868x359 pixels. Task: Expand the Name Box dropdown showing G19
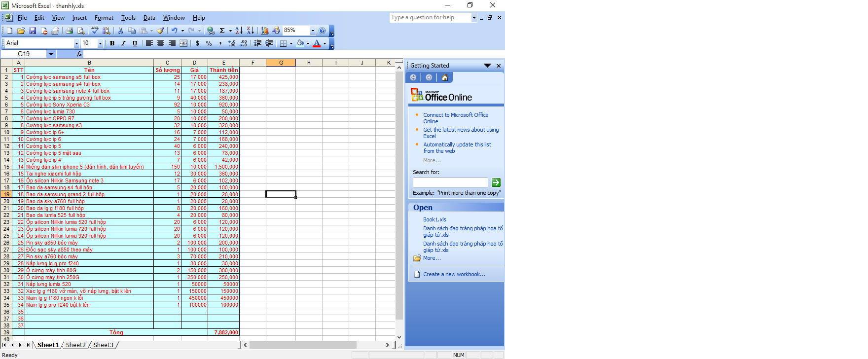(x=51, y=54)
